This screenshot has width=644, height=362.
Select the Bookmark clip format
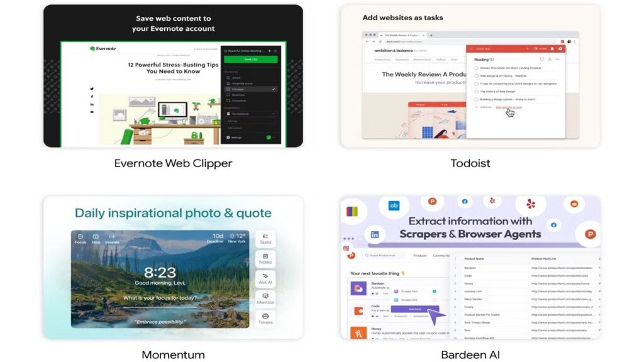pos(250,95)
